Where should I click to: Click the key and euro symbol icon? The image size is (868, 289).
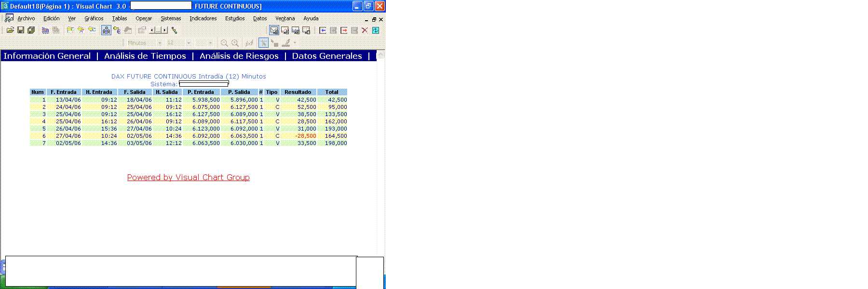point(117,30)
